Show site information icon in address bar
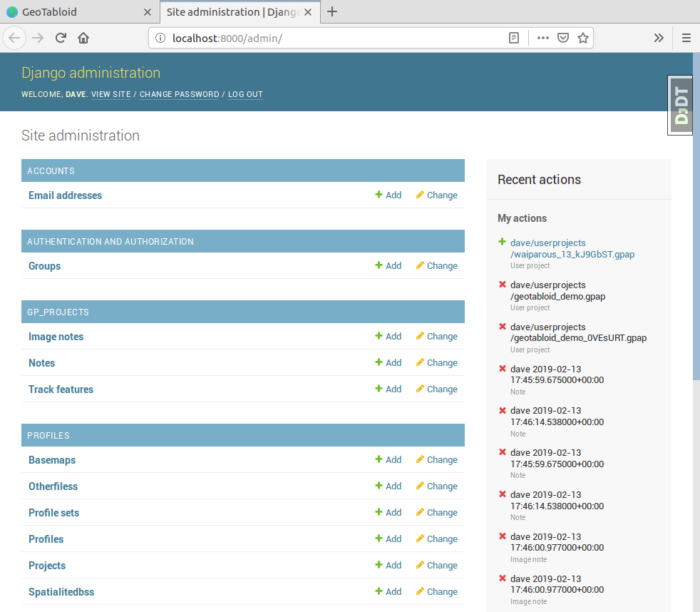700x612 pixels. (160, 38)
